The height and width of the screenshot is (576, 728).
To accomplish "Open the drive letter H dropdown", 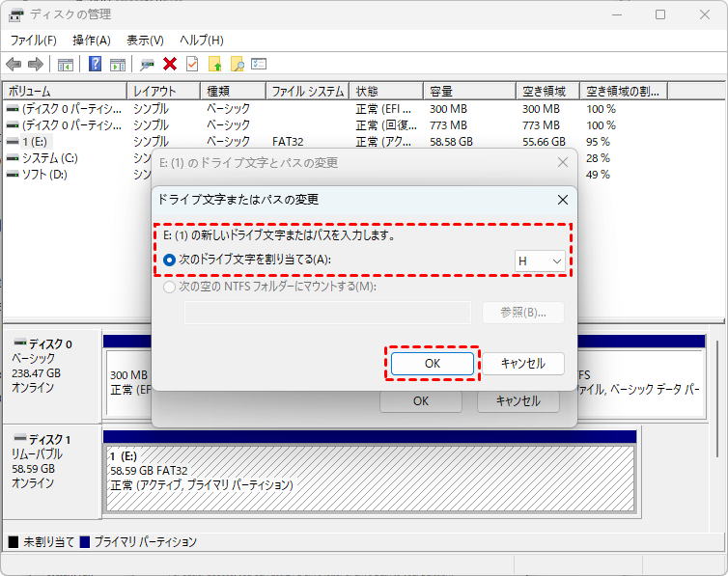I will pyautogui.click(x=540, y=261).
